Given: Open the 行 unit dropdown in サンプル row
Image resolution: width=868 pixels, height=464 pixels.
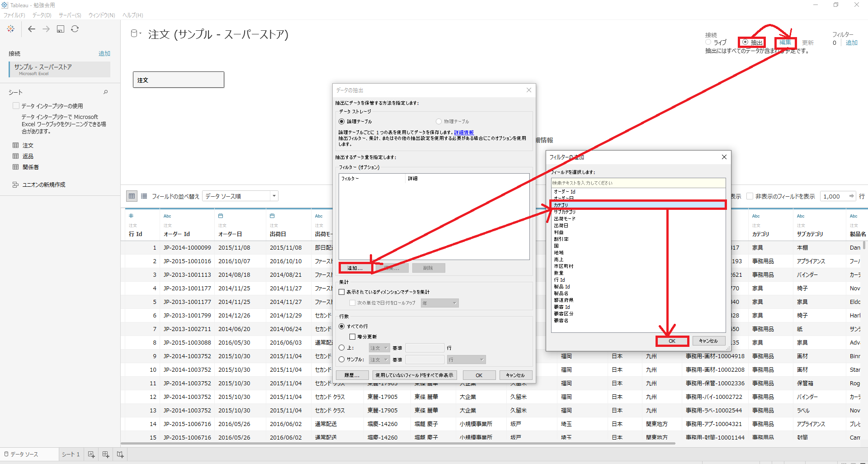Looking at the screenshot, I should click(467, 360).
